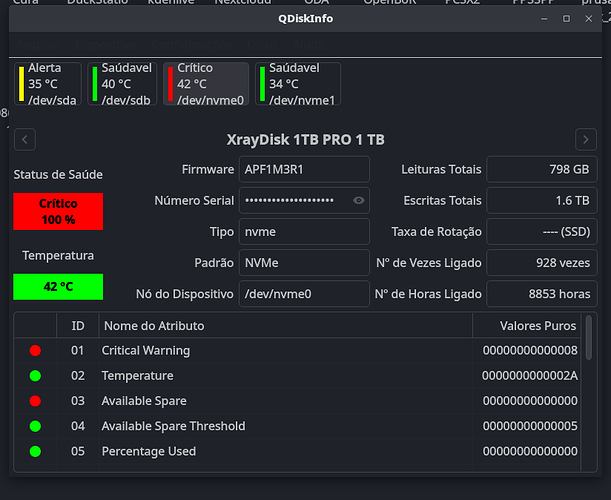Image resolution: width=611 pixels, height=500 pixels.
Task: Open the Configurações menu
Action: 191,45
